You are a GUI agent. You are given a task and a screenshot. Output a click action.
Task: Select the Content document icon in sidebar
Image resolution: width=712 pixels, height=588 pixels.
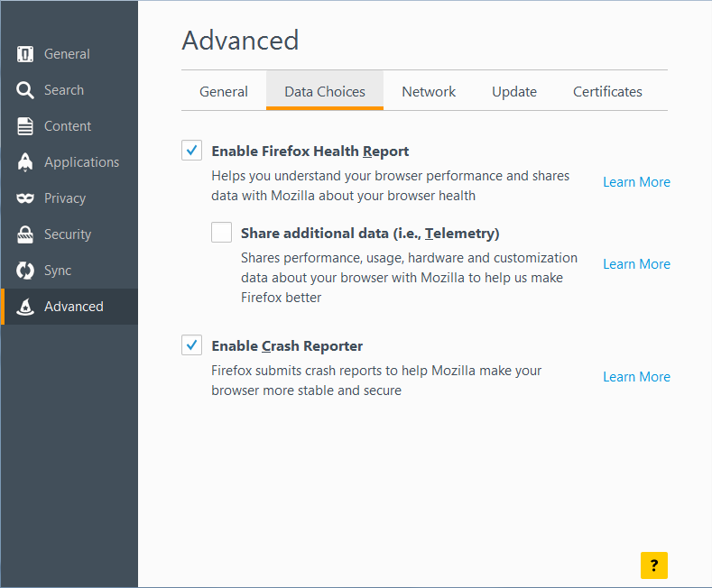coord(25,126)
